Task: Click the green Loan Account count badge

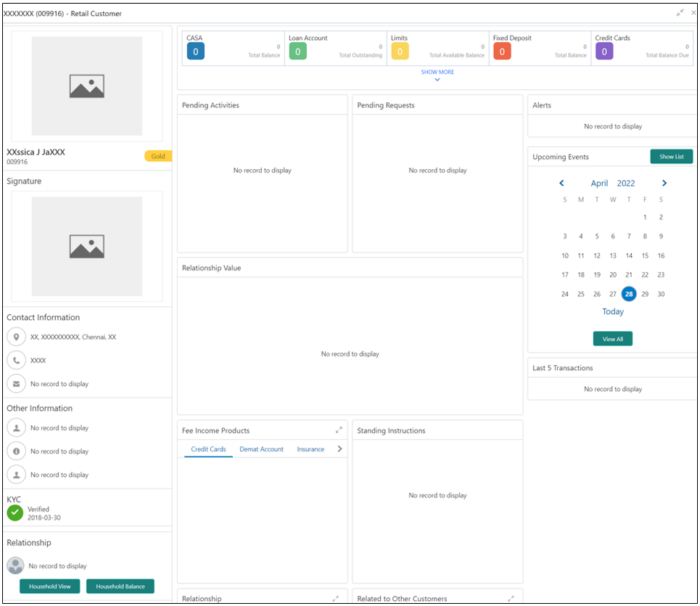Action: click(297, 52)
